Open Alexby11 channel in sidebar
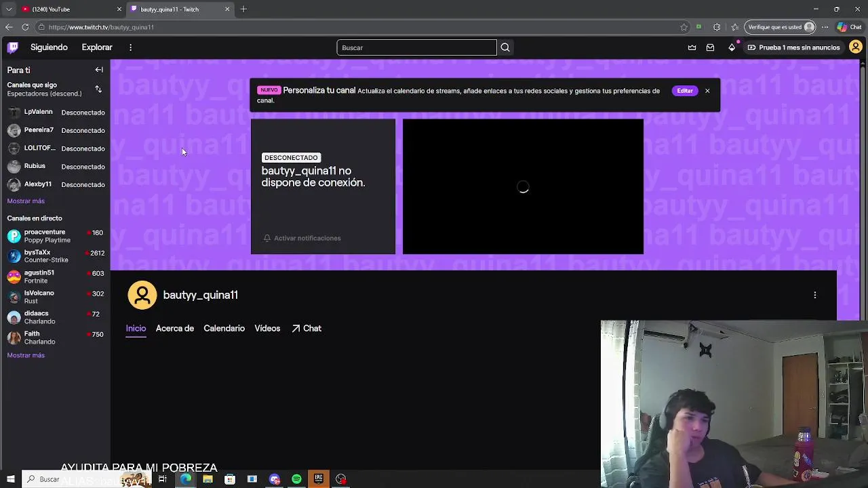This screenshot has height=488, width=868. click(x=56, y=184)
